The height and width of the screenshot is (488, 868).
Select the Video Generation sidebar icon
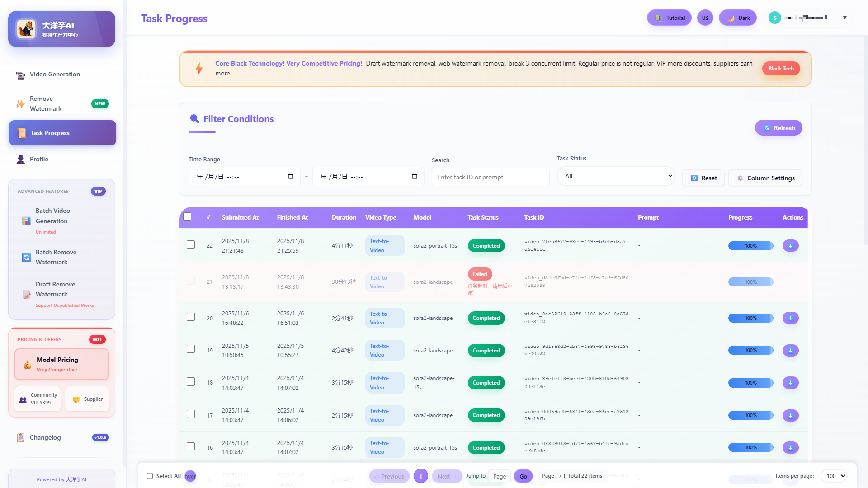click(20, 75)
